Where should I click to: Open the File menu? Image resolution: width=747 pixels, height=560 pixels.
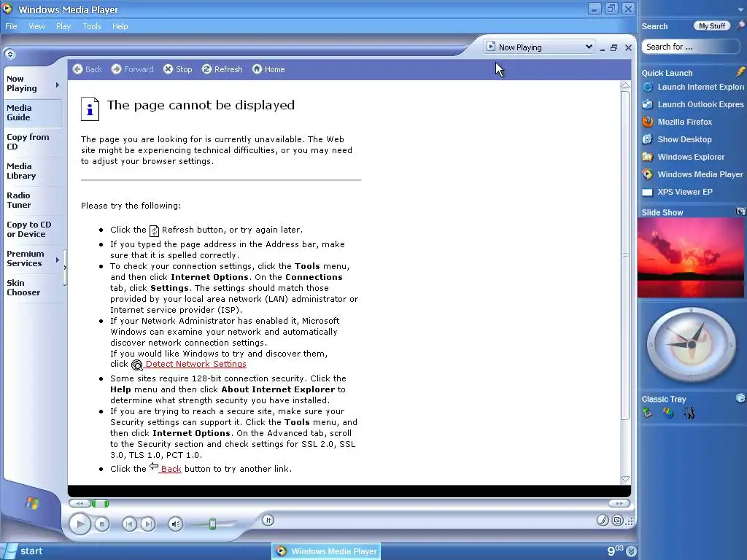[11, 26]
